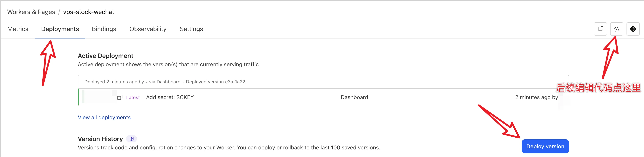Open the Worker's external visit link icon

tap(600, 29)
